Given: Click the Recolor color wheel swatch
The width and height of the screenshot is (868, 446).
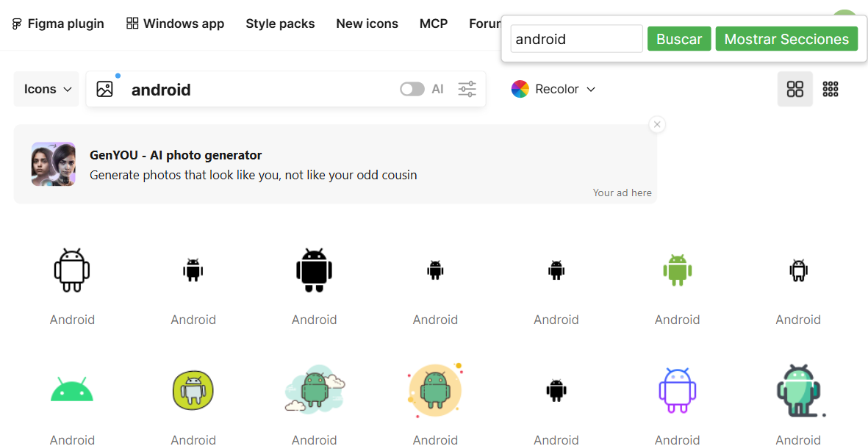Looking at the screenshot, I should (x=520, y=90).
